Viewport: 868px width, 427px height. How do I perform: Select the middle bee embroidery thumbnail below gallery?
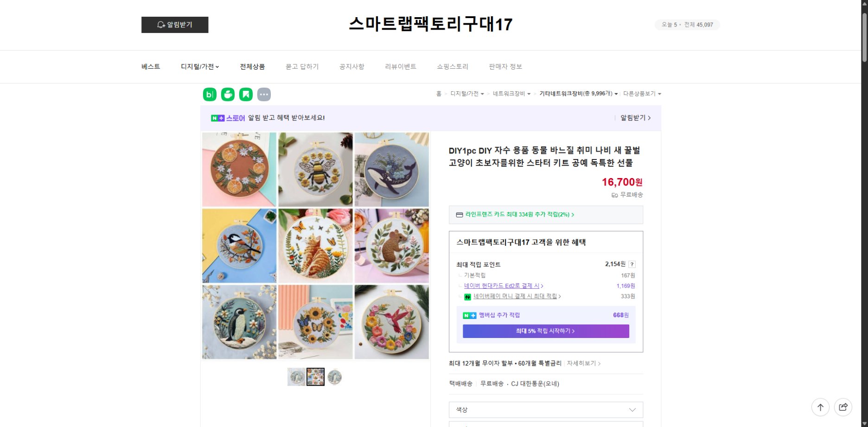[315, 377]
